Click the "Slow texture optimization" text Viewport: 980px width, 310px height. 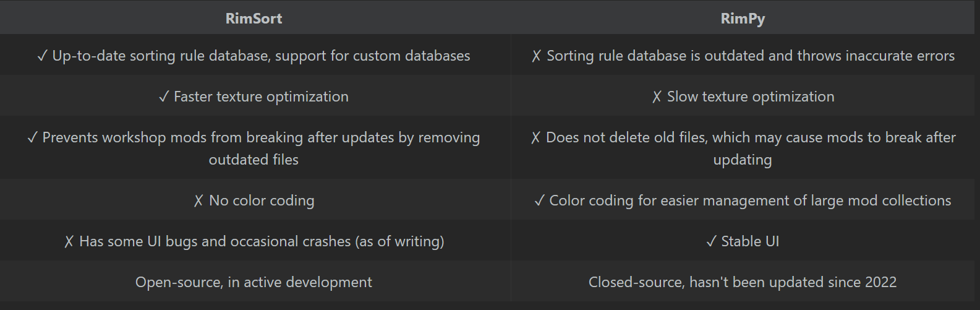coord(751,97)
